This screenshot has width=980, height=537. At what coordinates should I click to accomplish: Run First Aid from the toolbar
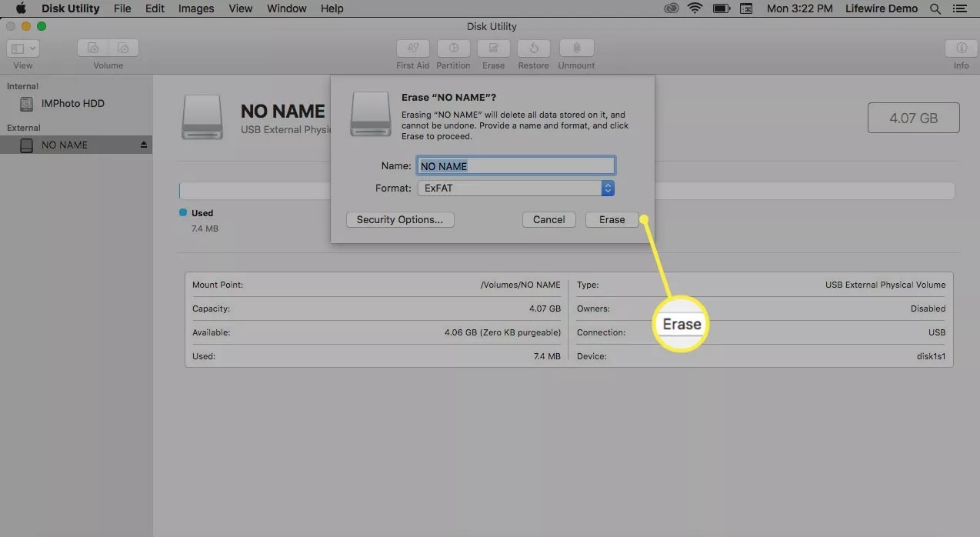click(x=412, y=48)
